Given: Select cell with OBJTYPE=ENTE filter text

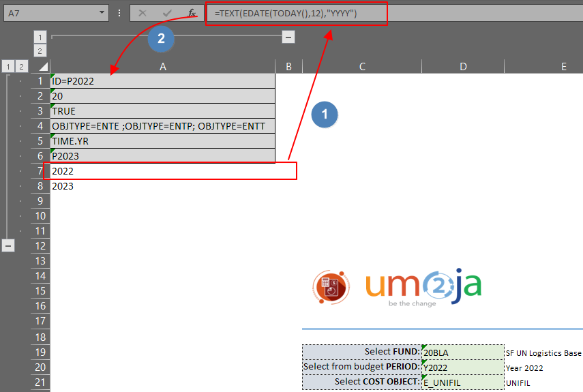Looking at the screenshot, I should [x=162, y=126].
